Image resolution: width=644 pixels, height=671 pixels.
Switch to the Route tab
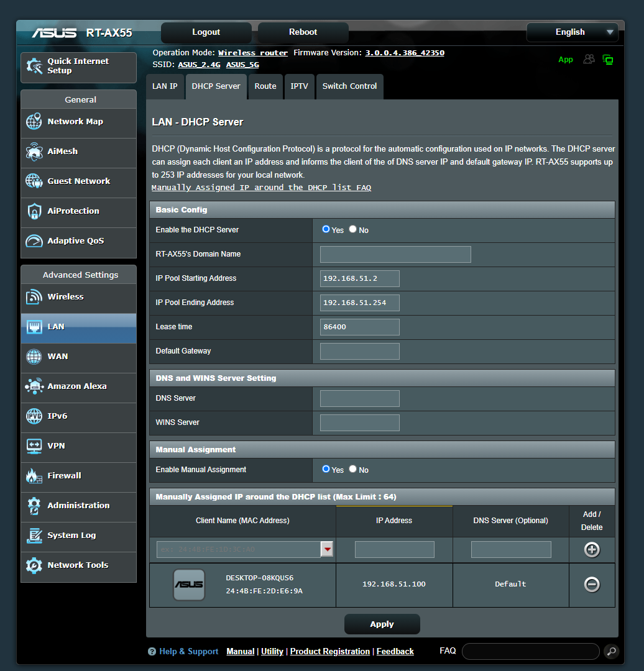pyautogui.click(x=265, y=86)
